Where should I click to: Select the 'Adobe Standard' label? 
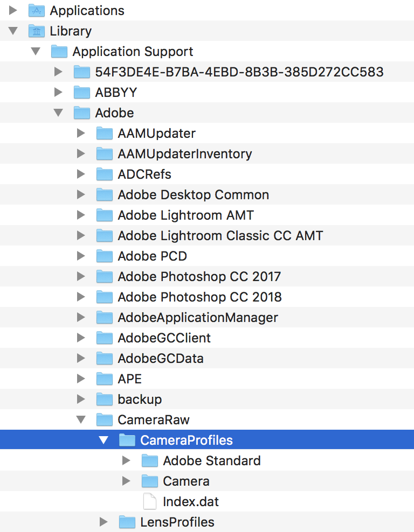212,461
